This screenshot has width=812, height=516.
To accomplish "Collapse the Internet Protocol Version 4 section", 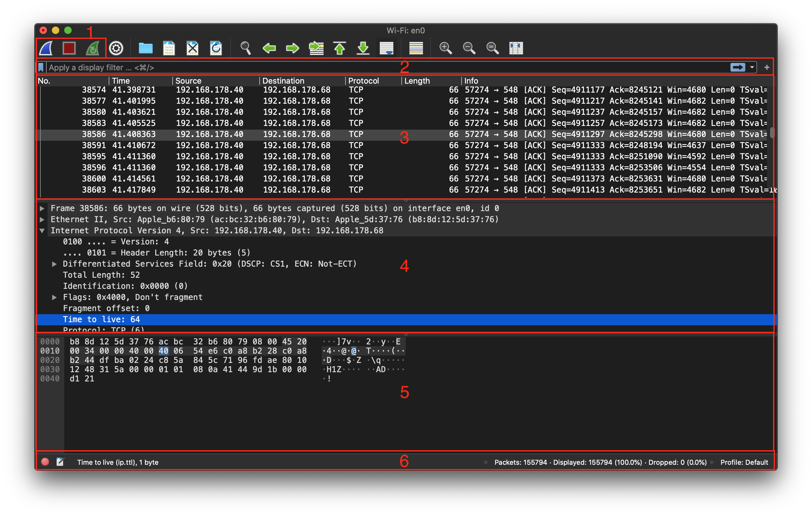I will (x=43, y=231).
